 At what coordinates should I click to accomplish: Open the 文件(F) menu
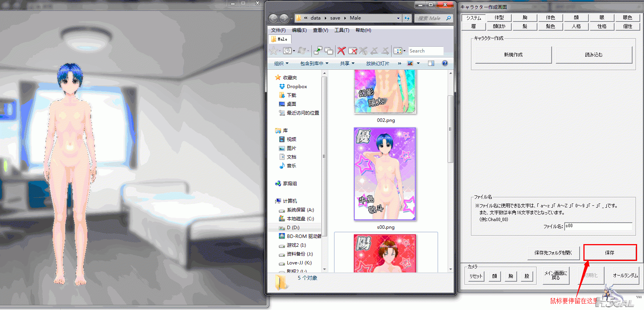coord(278,30)
